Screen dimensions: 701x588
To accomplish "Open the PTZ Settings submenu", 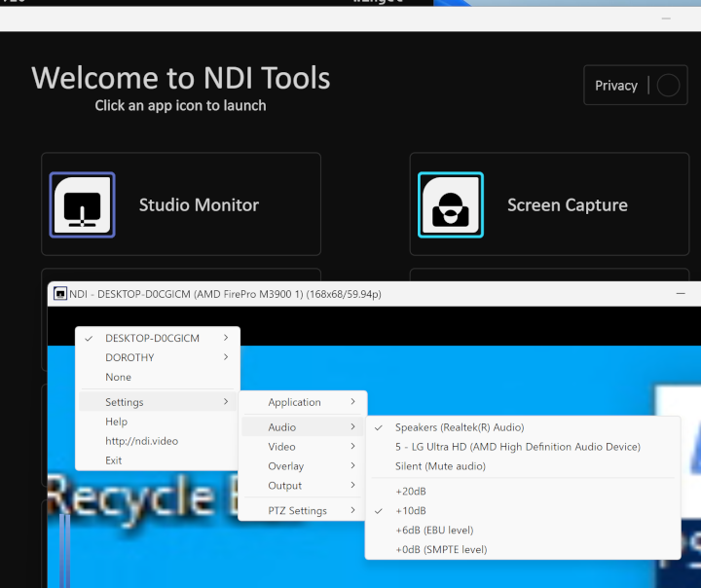I will pyautogui.click(x=302, y=511).
